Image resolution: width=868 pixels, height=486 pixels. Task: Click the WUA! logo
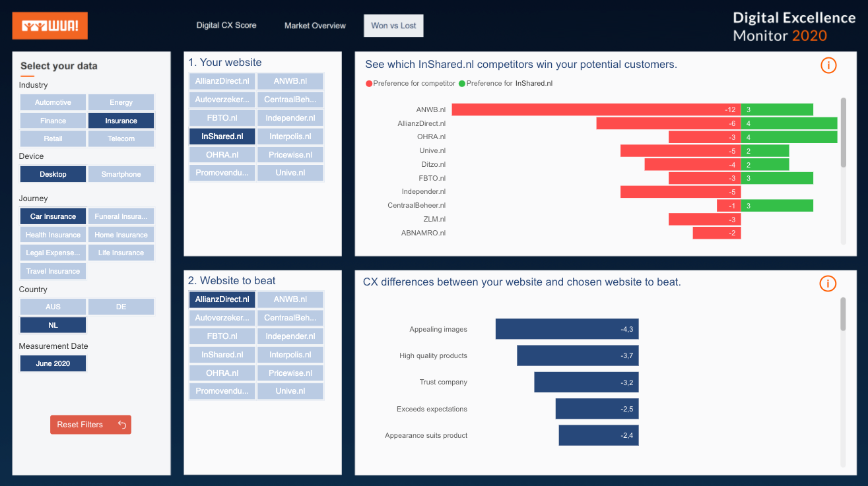[50, 26]
